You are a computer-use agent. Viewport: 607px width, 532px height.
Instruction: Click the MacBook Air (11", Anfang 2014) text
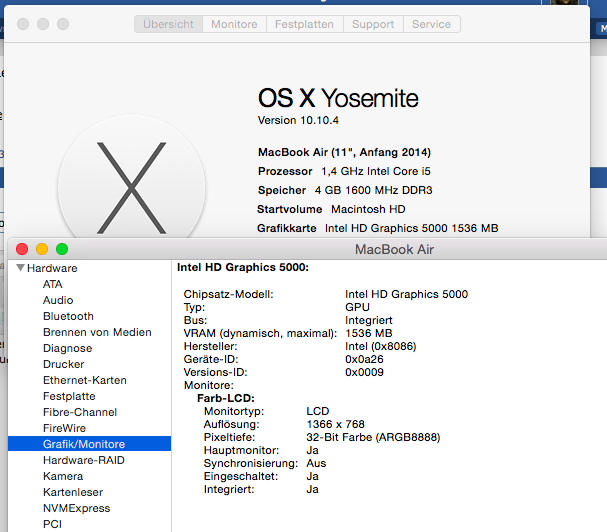tap(344, 152)
